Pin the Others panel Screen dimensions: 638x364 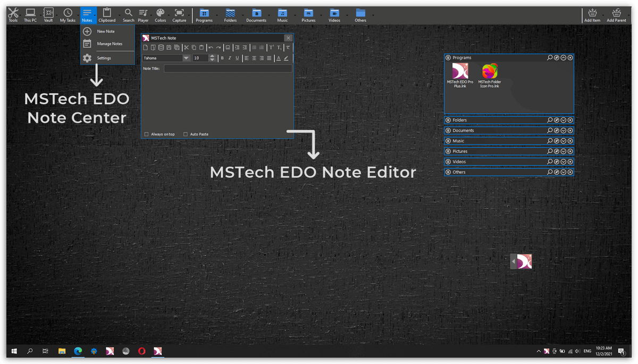[x=557, y=172]
